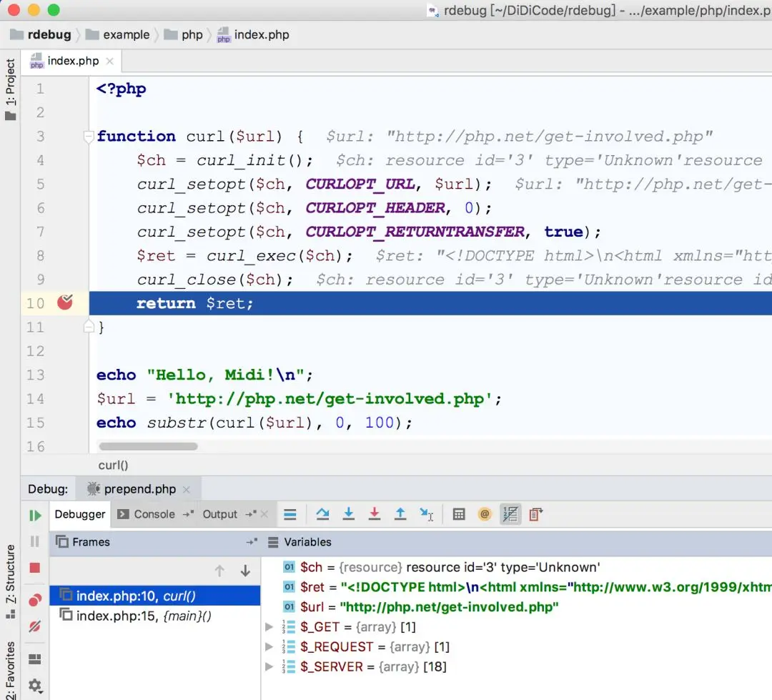Viewport: 772px width, 700px height.
Task: Click pin arrow beside Output tab
Action: tap(251, 514)
